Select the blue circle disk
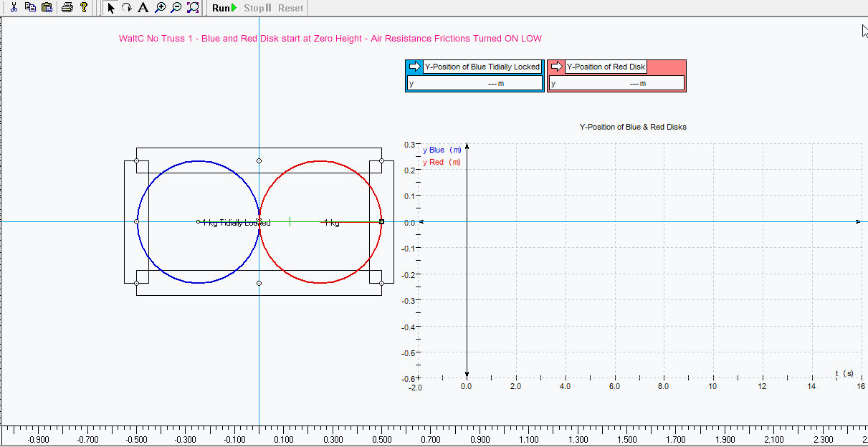 tap(198, 222)
